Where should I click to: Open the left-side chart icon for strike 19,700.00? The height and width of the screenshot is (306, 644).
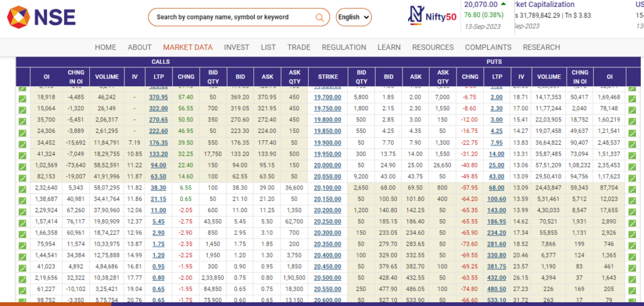(23, 99)
